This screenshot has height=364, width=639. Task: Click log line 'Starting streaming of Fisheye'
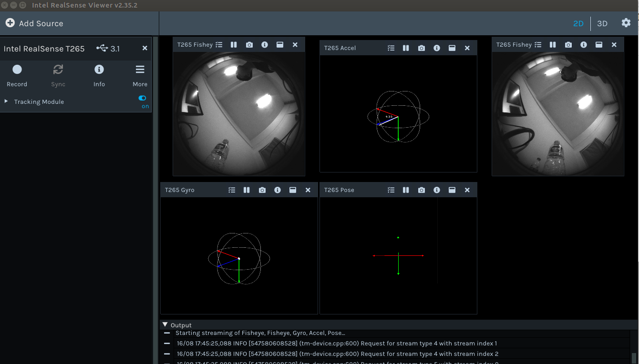pos(260,333)
